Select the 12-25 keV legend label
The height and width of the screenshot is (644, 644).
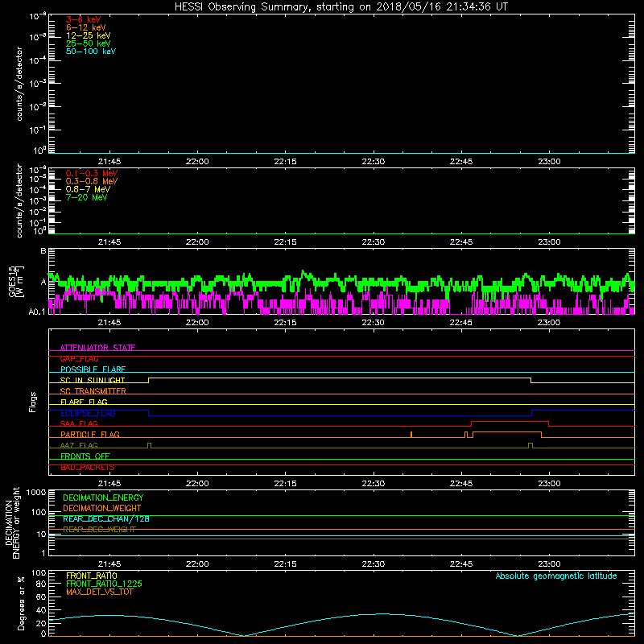coord(89,35)
